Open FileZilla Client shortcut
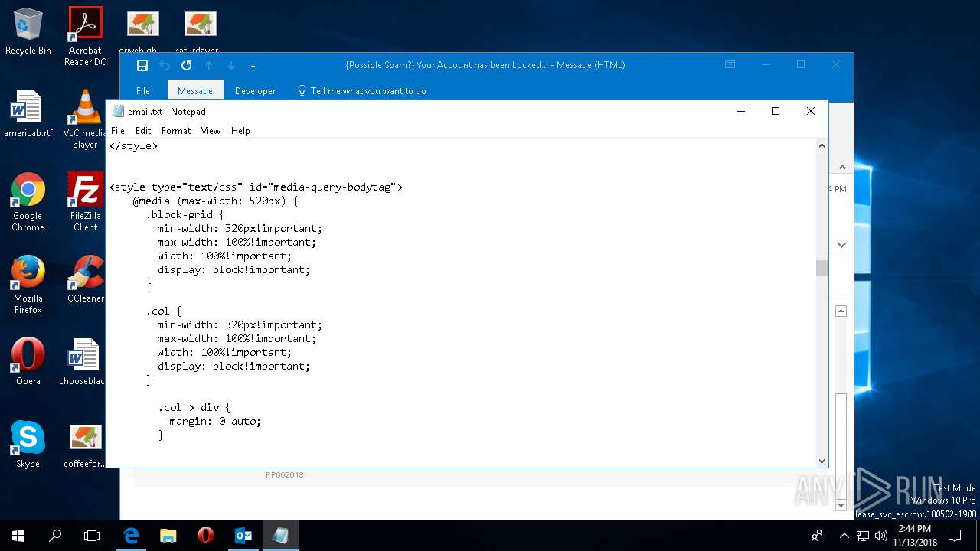 click(85, 203)
